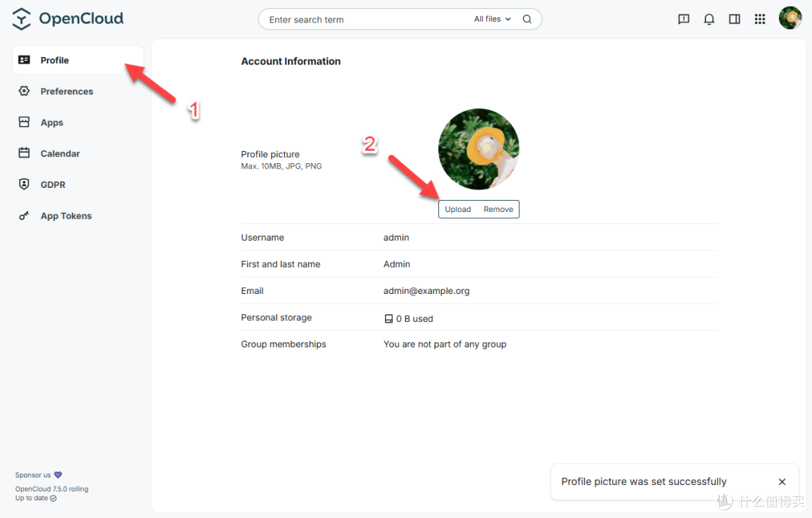Click Remove profile picture button
The image size is (812, 518).
(x=498, y=209)
